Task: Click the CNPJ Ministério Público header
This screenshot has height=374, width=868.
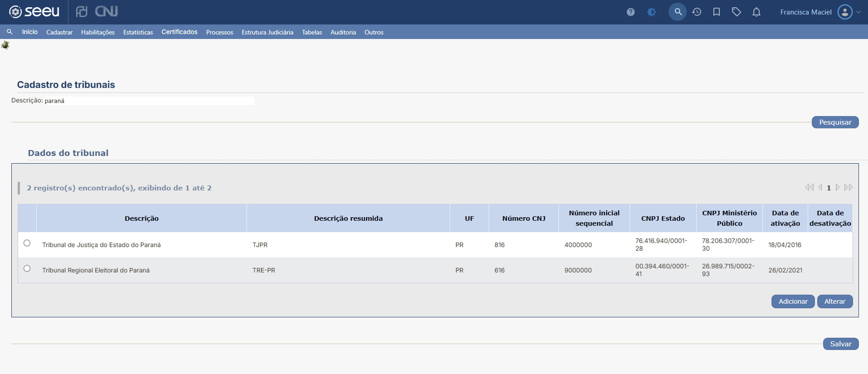Action: click(729, 218)
